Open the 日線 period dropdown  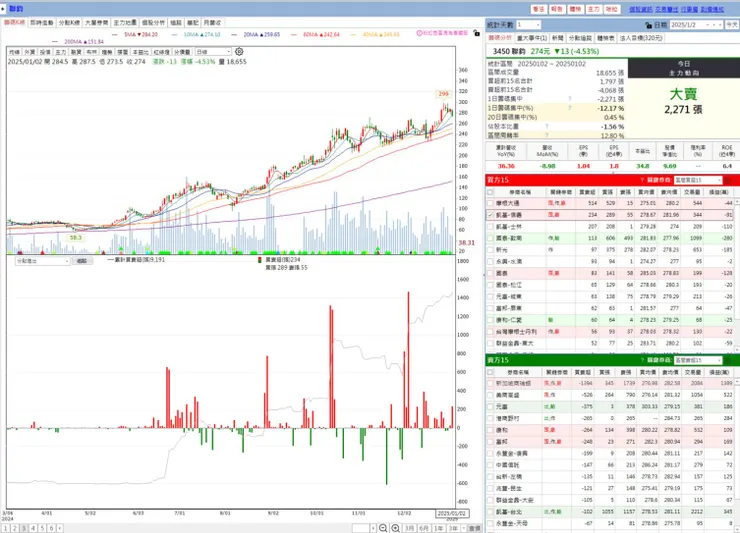(x=213, y=51)
